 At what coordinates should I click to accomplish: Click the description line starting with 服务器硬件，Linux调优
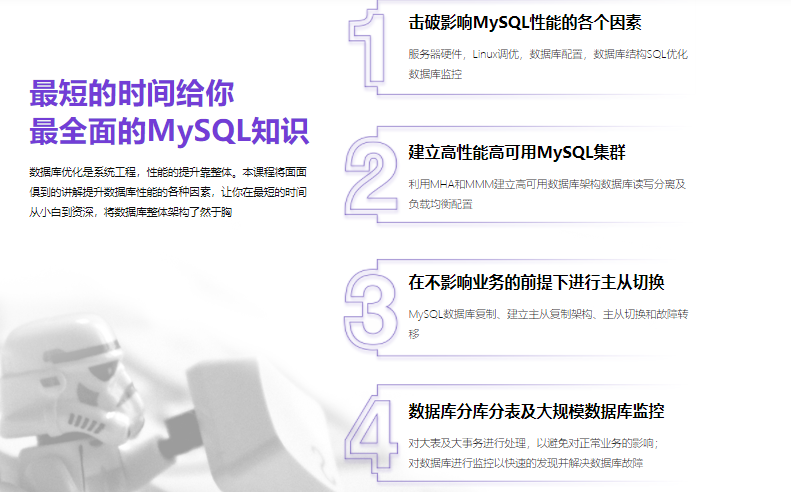point(547,54)
